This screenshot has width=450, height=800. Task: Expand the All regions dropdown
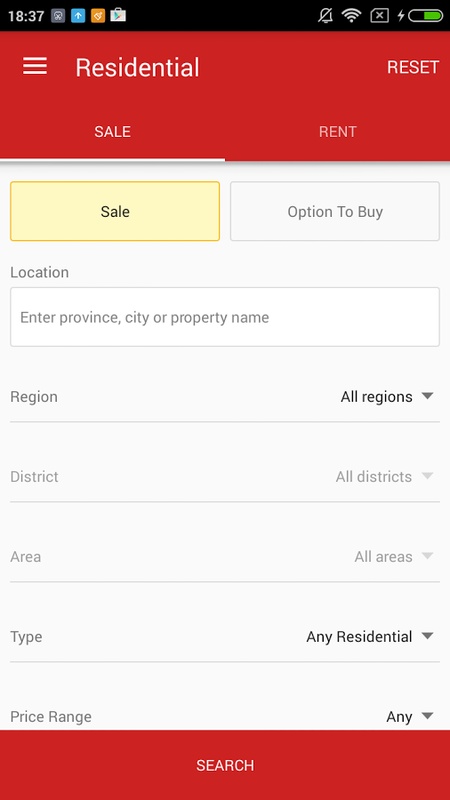click(x=387, y=396)
